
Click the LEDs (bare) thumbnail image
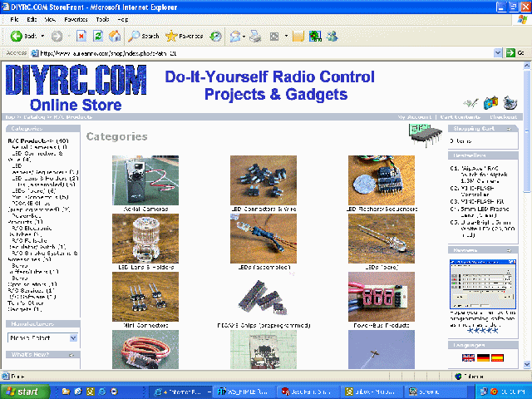coord(382,239)
